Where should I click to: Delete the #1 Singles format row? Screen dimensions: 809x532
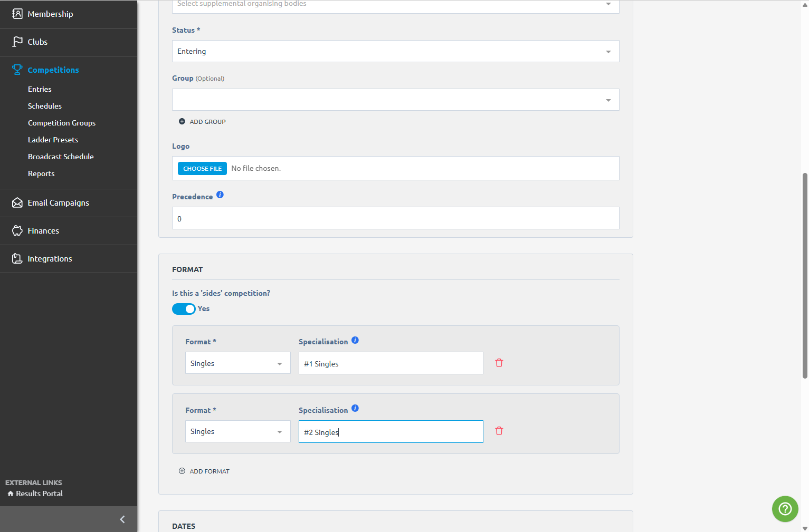point(499,363)
